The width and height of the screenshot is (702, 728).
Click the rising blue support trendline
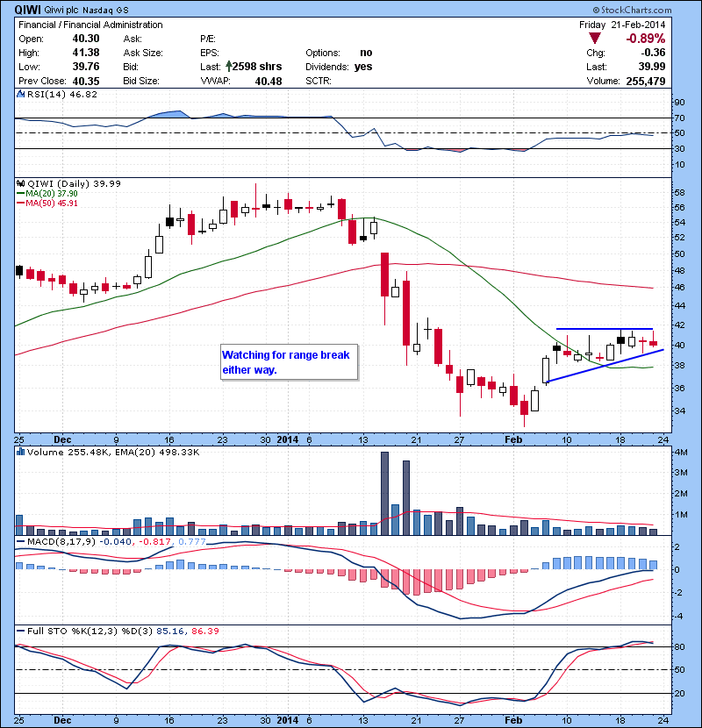click(x=605, y=366)
